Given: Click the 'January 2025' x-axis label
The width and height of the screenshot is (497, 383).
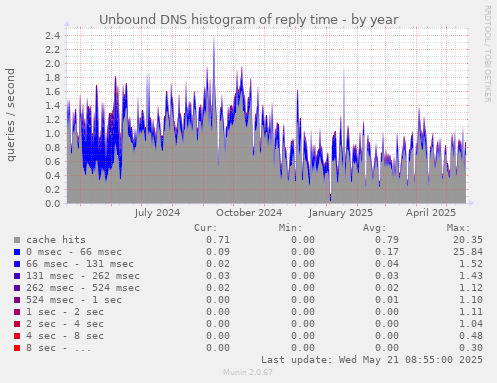Looking at the screenshot, I should click(340, 213).
